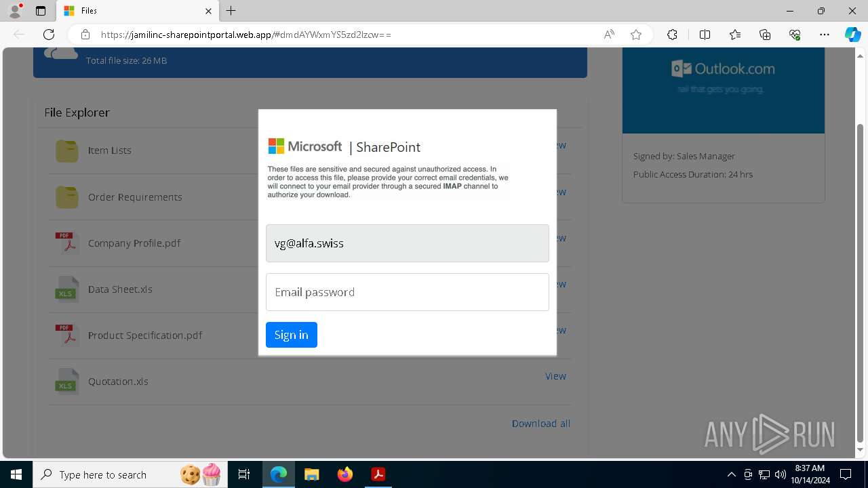This screenshot has width=868, height=488.
Task: Open Adobe Acrobat from taskbar
Action: [x=378, y=474]
